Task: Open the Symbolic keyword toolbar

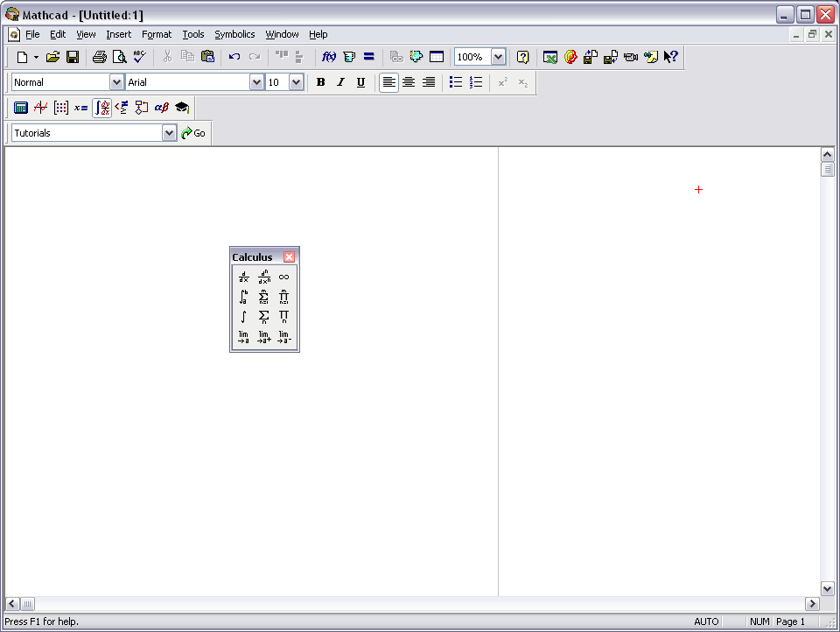Action: pyautogui.click(x=182, y=108)
